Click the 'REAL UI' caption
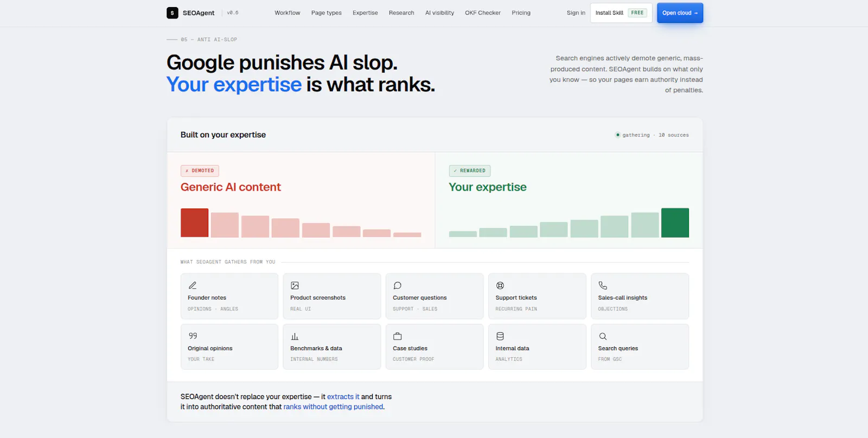Screen dimensions: 868x438 pos(301,309)
